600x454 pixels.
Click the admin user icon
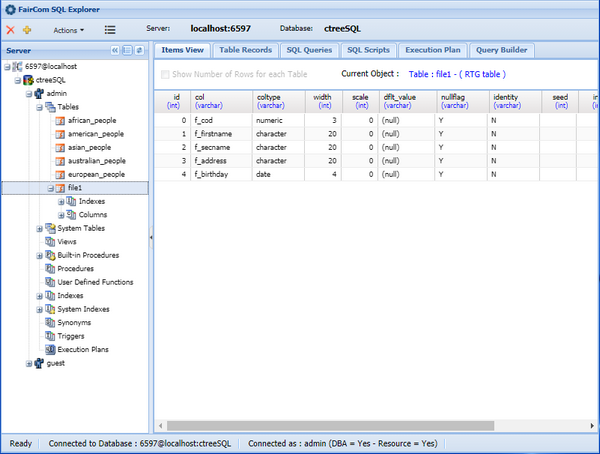point(39,93)
